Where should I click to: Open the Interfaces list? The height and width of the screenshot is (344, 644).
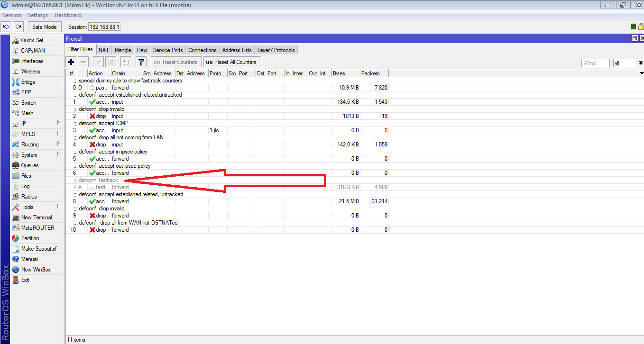click(32, 61)
